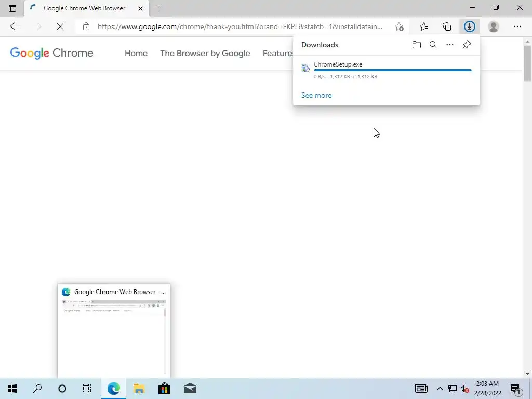Stop loading the page
The width and height of the screenshot is (532, 399).
[x=60, y=26]
